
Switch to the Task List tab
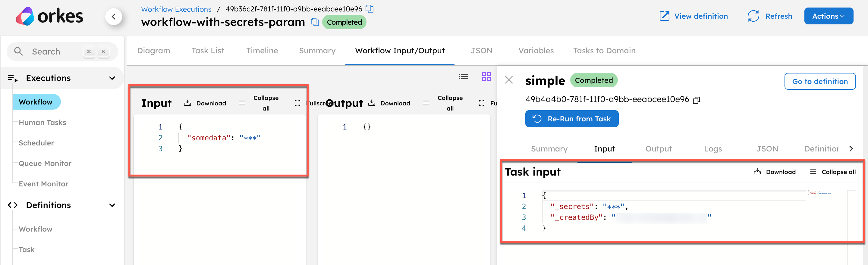coord(208,51)
